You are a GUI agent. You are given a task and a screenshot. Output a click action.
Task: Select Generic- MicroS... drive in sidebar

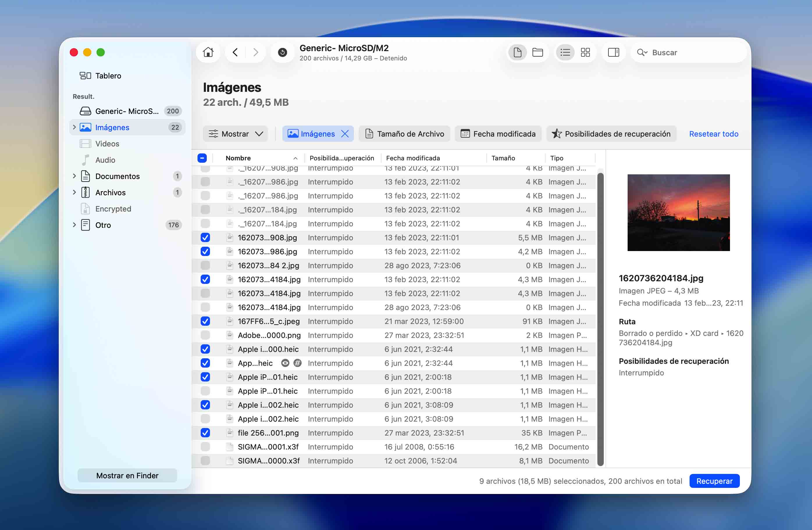click(x=127, y=111)
